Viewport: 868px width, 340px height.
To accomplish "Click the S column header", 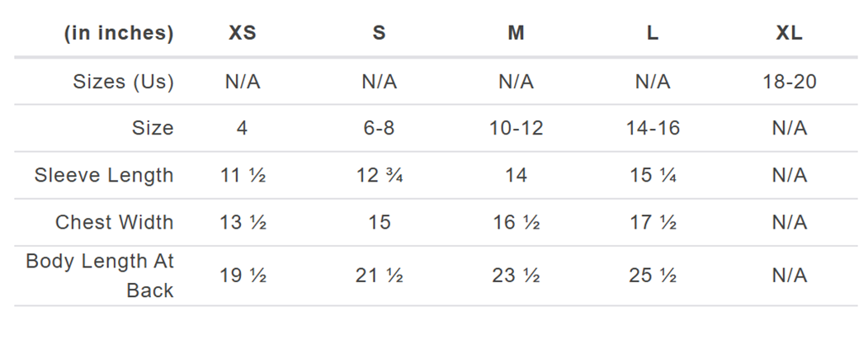I will (x=379, y=34).
